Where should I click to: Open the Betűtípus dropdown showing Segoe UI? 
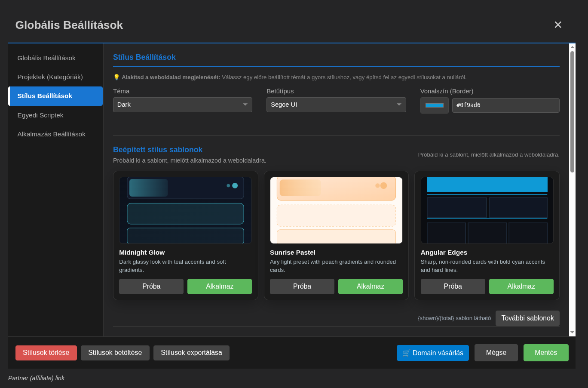tap(336, 105)
